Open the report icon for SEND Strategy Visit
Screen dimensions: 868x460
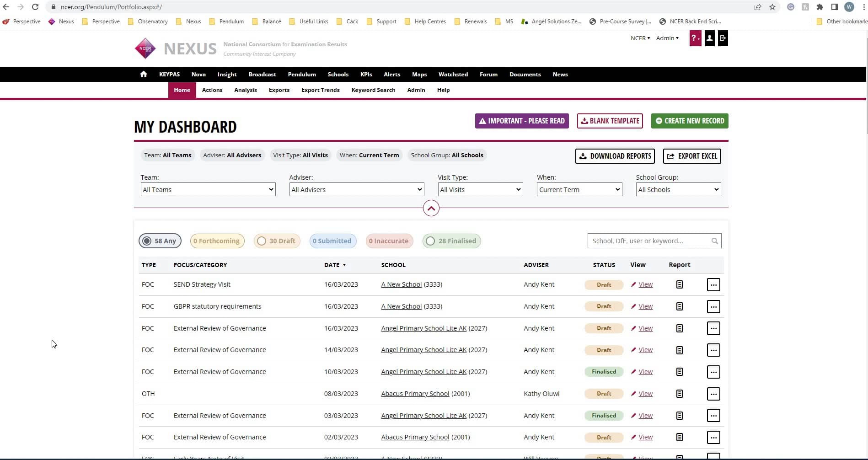[x=679, y=284]
